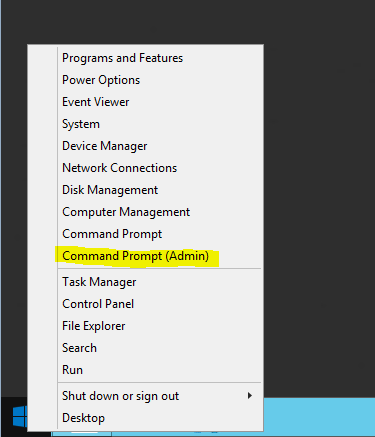The height and width of the screenshot is (437, 375).
Task: Choose Network Connections
Action: click(x=119, y=168)
